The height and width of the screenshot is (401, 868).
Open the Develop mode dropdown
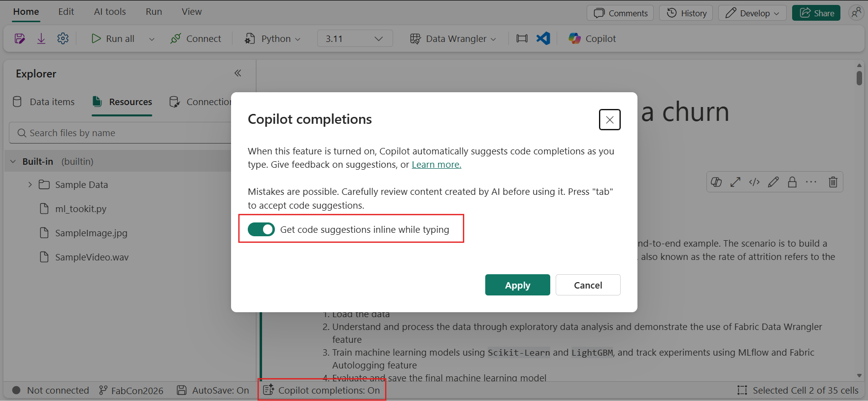[753, 13]
